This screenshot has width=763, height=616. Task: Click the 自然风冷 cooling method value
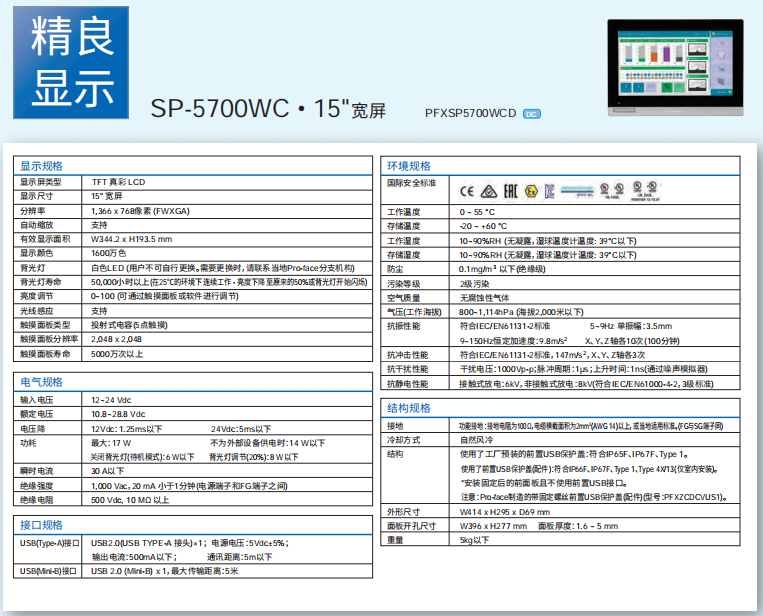(x=476, y=440)
